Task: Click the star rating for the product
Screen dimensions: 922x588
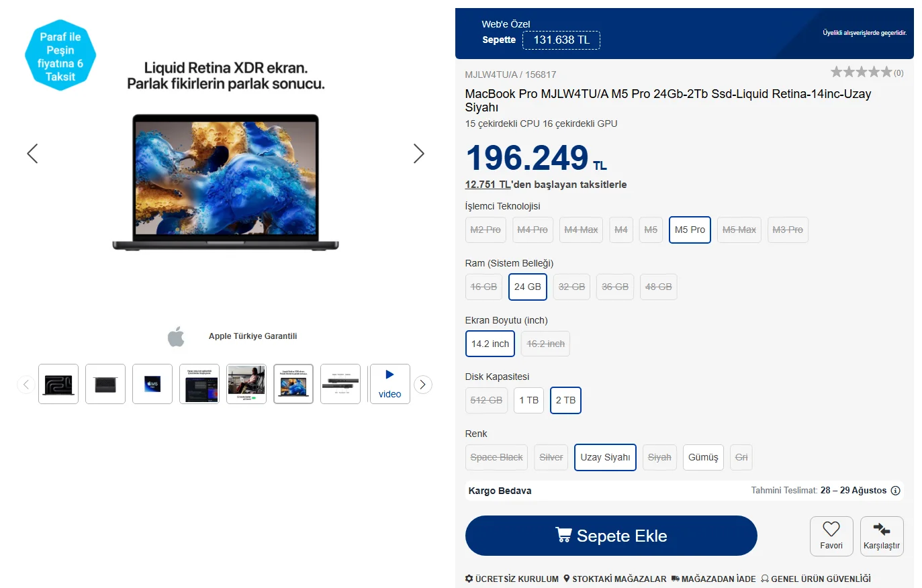Action: click(x=862, y=72)
